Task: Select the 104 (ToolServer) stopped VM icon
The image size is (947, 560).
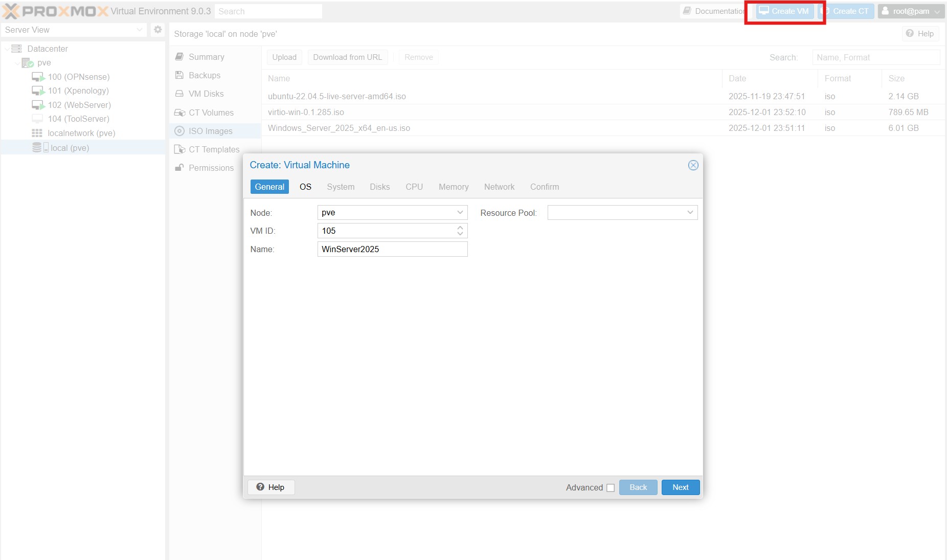Action: pos(37,119)
